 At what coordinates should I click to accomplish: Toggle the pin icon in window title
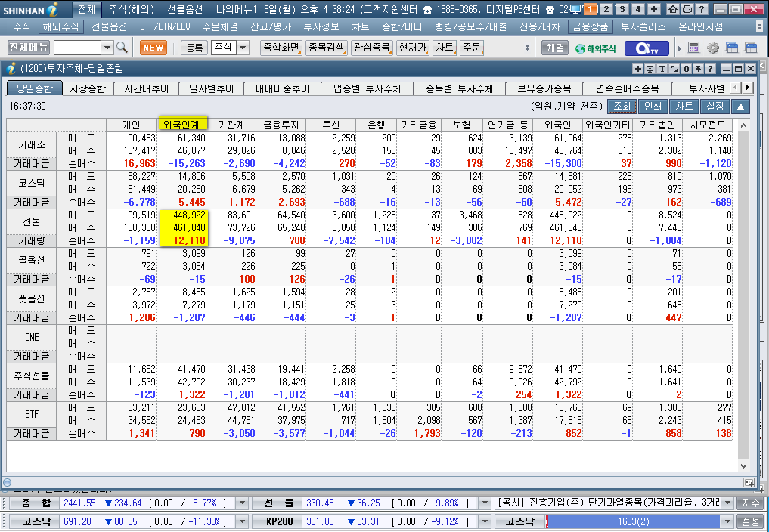(698, 69)
